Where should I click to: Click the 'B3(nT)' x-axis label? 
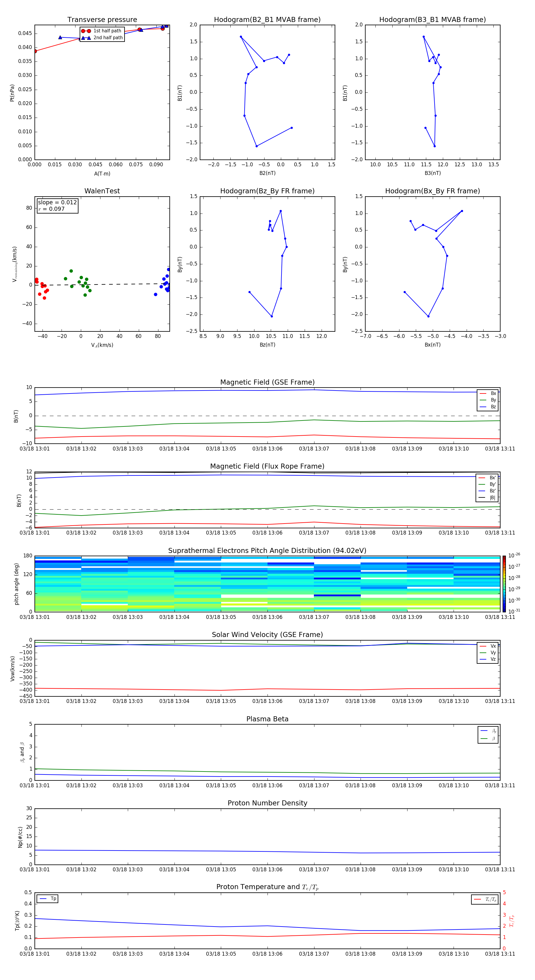click(x=432, y=173)
